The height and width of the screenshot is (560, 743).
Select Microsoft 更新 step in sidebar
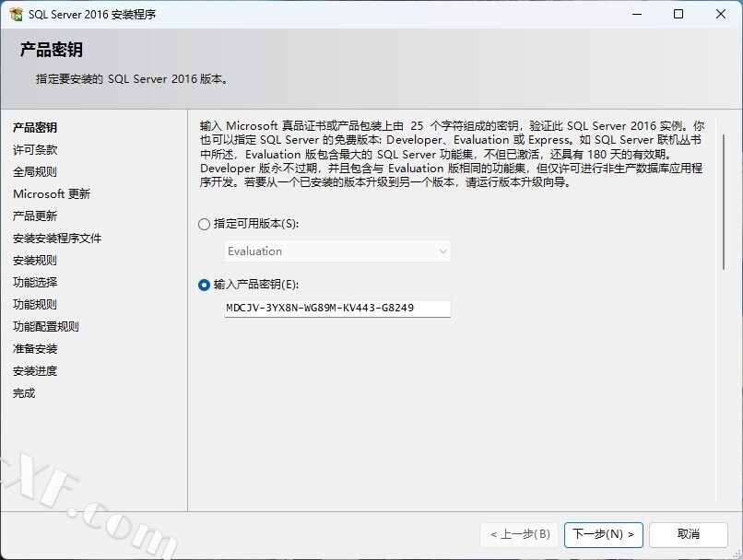52,194
